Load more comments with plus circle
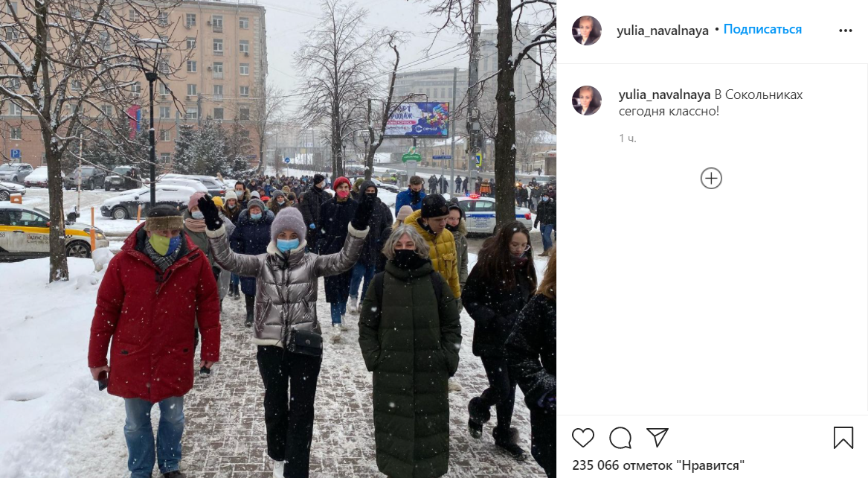868x478 pixels. coord(711,179)
